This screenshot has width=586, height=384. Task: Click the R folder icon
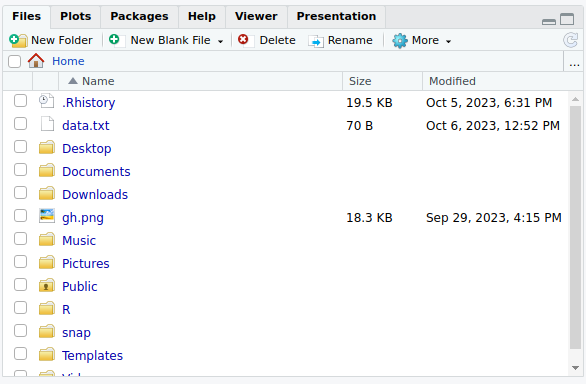tap(47, 309)
